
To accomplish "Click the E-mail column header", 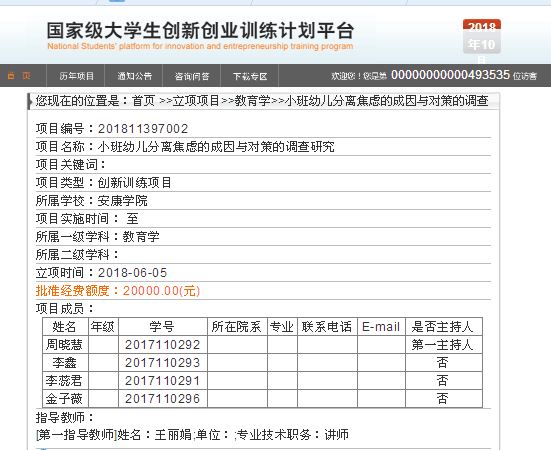I will coord(381,327).
